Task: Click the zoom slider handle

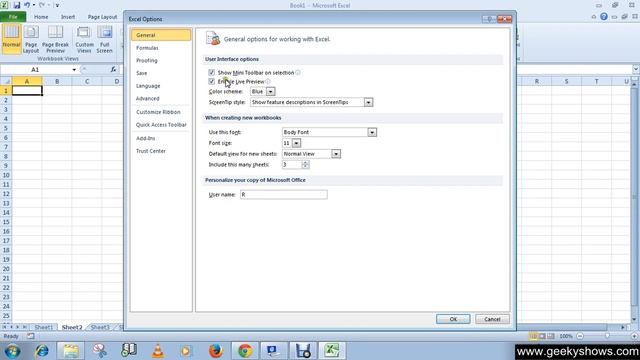Action: [607, 336]
